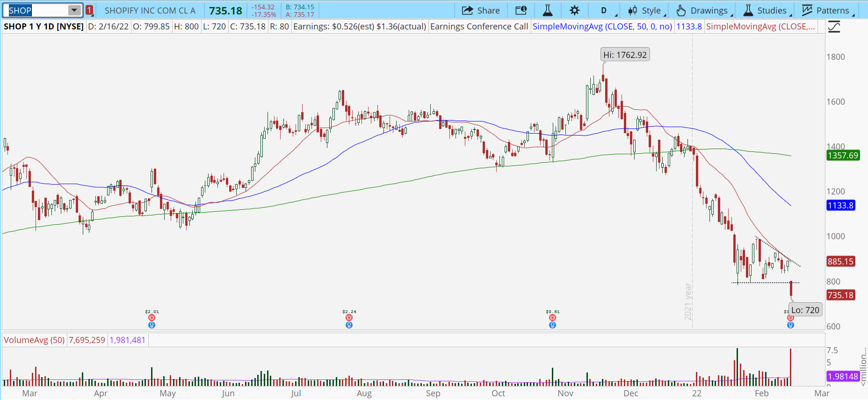The width and height of the screenshot is (868, 400).
Task: Click the A: 735.17 ask value
Action: [300, 14]
